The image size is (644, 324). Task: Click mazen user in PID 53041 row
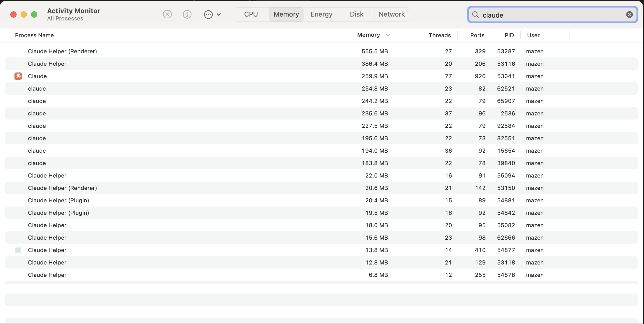pyautogui.click(x=535, y=76)
